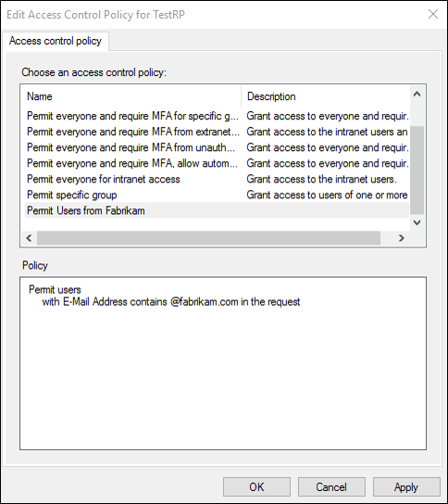The width and height of the screenshot is (448, 504).
Task: Select Permit Users from Fabrikam policy
Action: click(x=217, y=210)
